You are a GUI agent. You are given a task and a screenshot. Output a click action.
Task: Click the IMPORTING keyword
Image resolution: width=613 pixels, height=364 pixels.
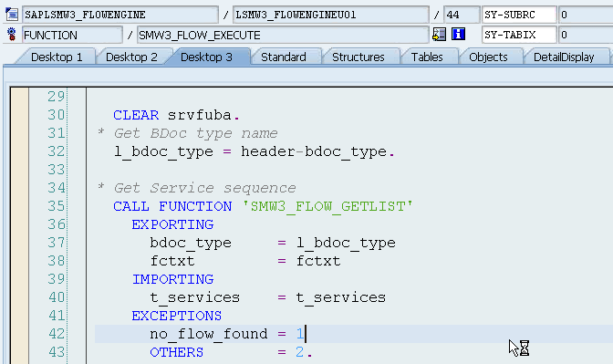[172, 279]
